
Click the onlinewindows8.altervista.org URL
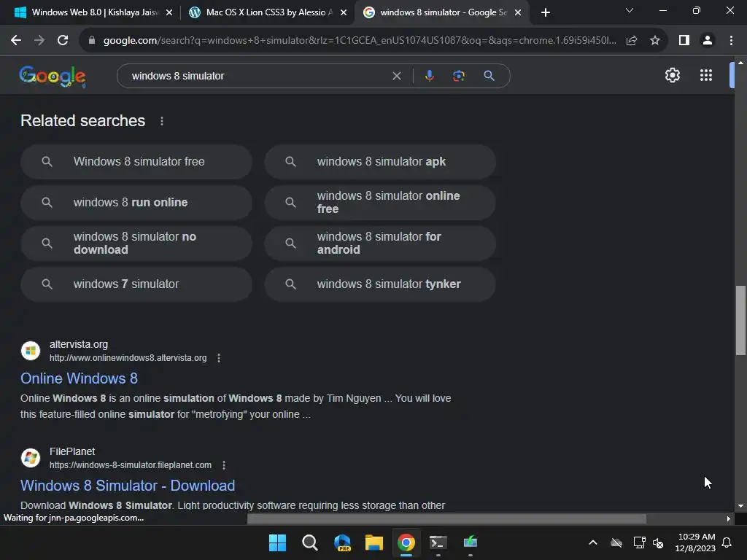pyautogui.click(x=128, y=358)
